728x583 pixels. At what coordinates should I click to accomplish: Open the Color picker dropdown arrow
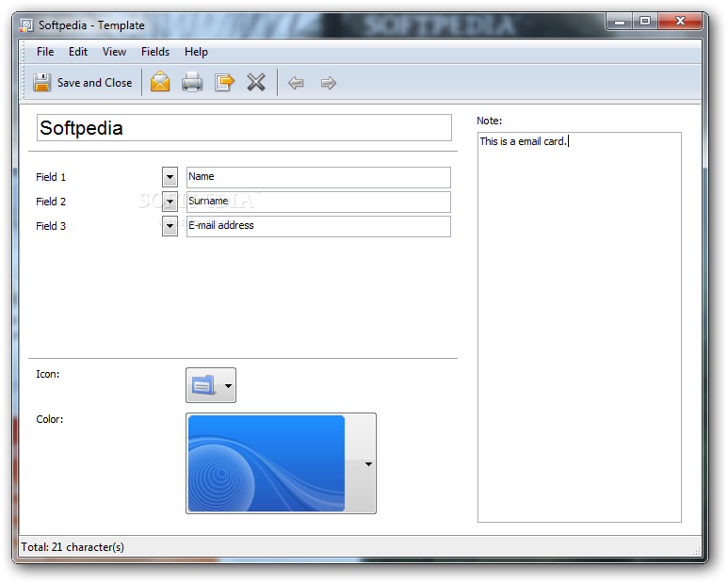368,463
